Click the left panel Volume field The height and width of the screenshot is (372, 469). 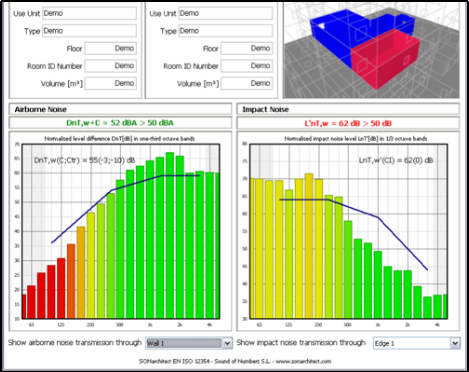point(110,83)
